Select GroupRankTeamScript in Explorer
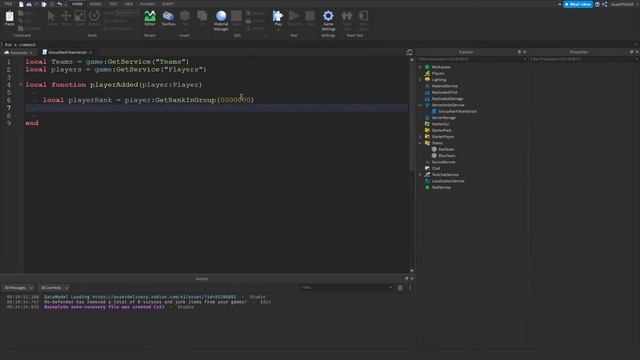Image resolution: width=640 pixels, height=360 pixels. [x=457, y=111]
